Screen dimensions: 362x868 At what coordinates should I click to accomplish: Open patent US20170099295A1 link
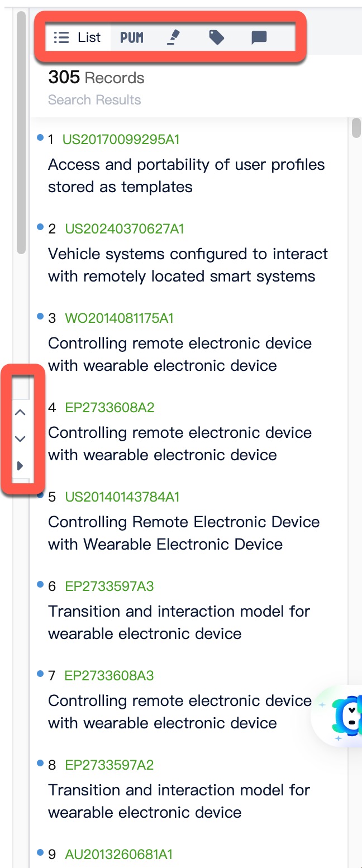(121, 140)
